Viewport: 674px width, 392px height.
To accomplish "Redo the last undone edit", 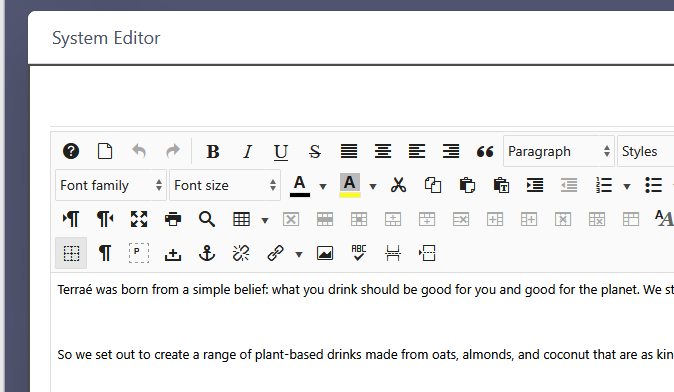I will (173, 151).
